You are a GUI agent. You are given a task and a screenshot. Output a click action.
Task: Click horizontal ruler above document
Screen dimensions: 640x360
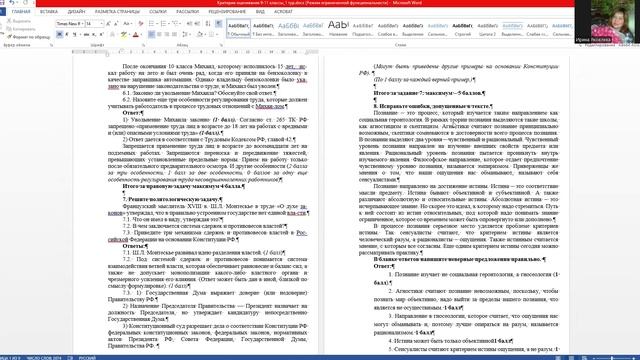(x=195, y=52)
